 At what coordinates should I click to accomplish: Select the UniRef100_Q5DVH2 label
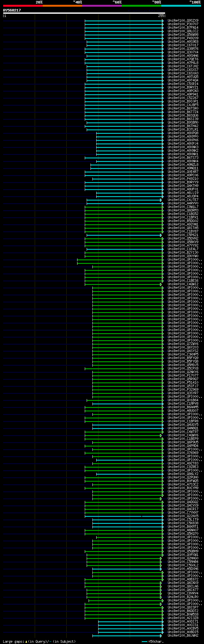(x=183, y=238)
